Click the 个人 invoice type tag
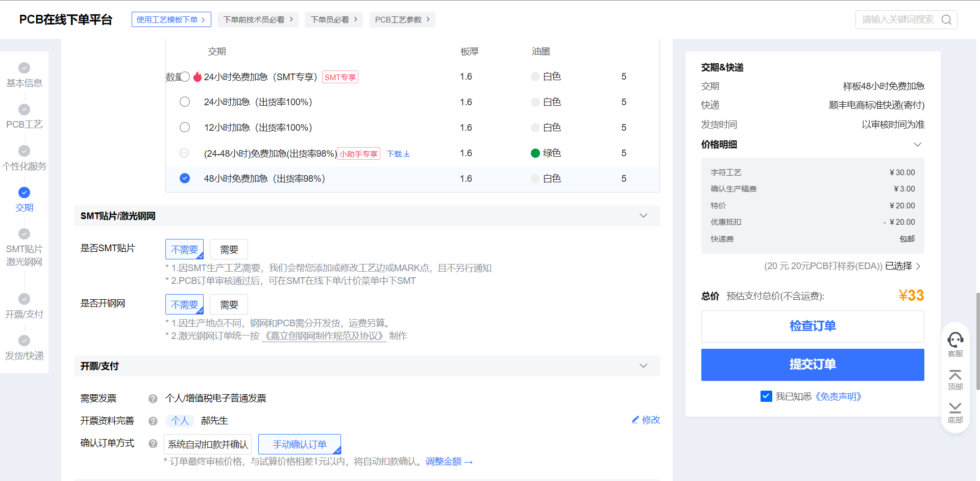The height and width of the screenshot is (481, 980). click(x=180, y=421)
